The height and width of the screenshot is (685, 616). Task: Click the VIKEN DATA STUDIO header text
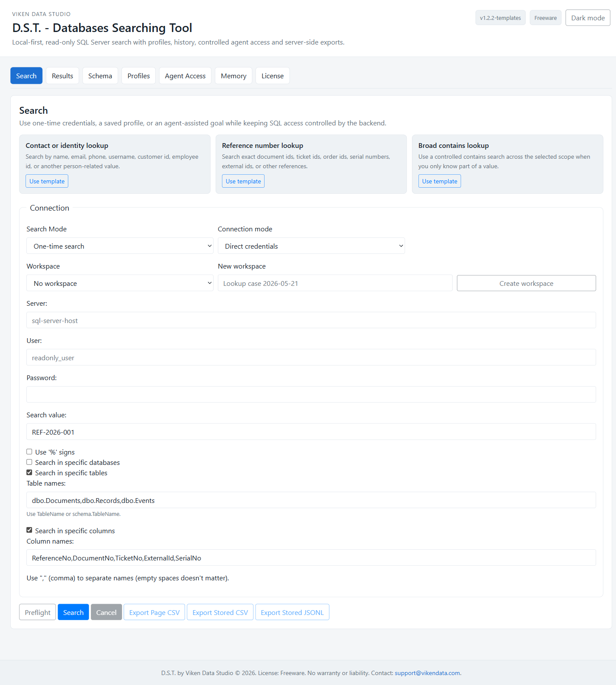tap(41, 14)
